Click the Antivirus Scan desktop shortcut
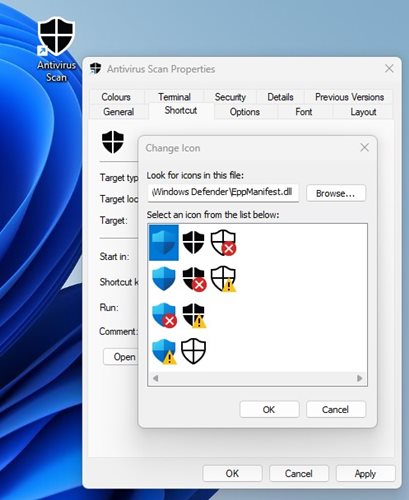 [x=56, y=50]
